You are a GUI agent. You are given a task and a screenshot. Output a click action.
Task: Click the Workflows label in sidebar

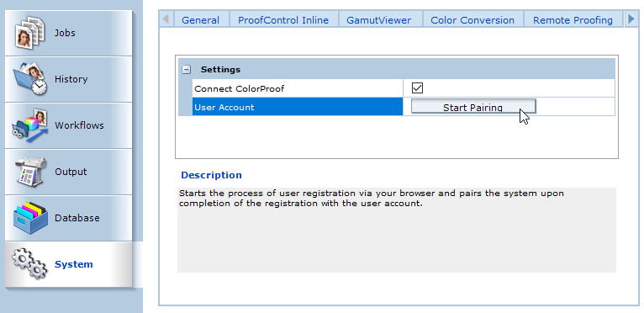point(79,125)
